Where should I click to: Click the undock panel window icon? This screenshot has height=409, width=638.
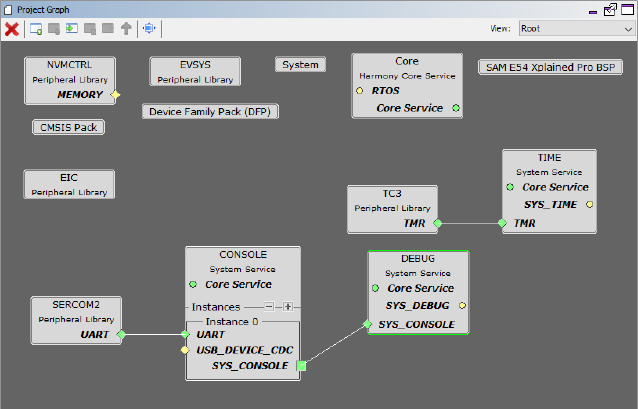click(611, 9)
